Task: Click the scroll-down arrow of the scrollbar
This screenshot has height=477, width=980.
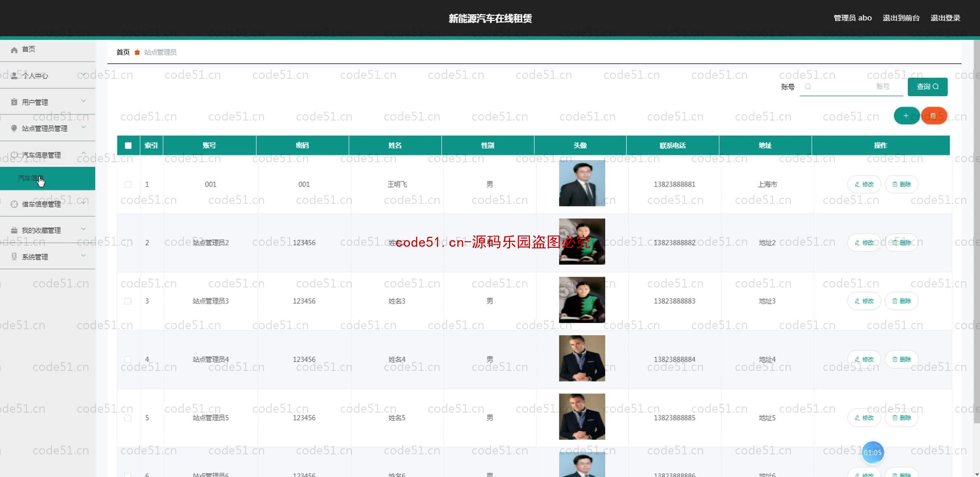Action: pyautogui.click(x=977, y=474)
